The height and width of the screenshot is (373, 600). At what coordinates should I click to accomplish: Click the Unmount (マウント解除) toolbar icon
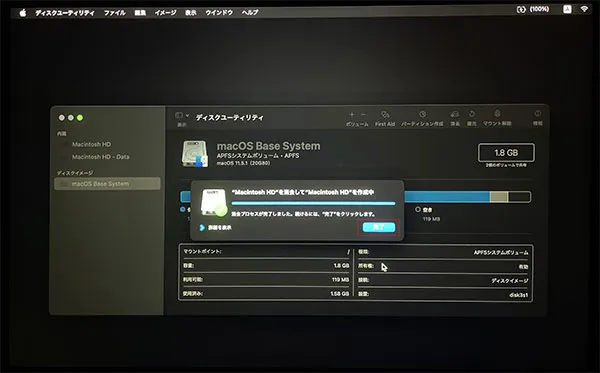coord(497,114)
